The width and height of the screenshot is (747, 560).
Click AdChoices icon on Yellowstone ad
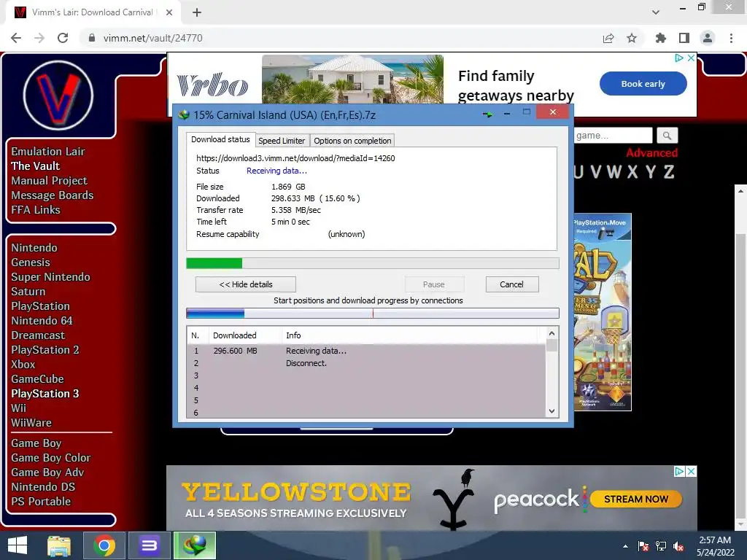(x=679, y=471)
